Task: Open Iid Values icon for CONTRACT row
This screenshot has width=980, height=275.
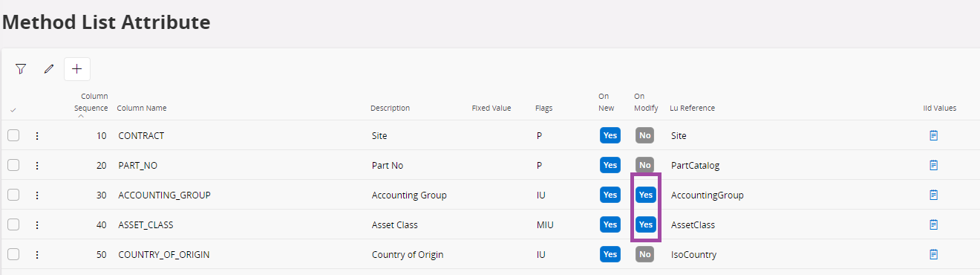Action: point(934,135)
